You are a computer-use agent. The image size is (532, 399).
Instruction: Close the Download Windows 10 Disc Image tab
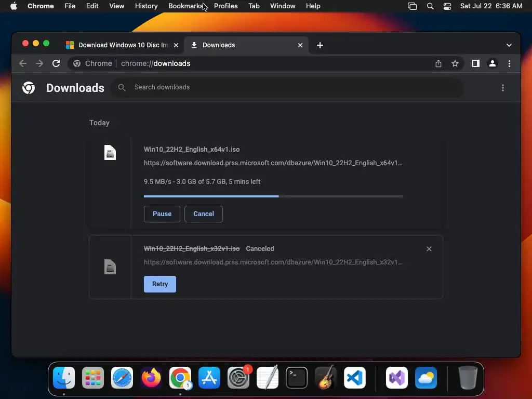click(176, 45)
